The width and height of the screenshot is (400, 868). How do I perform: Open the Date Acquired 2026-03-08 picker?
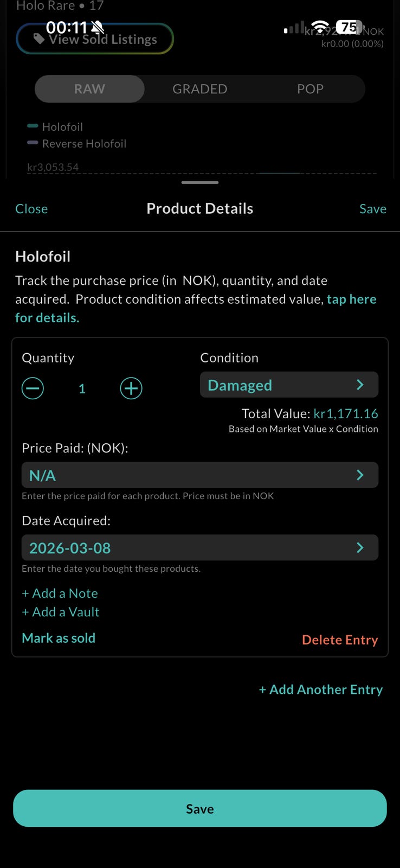(x=199, y=548)
